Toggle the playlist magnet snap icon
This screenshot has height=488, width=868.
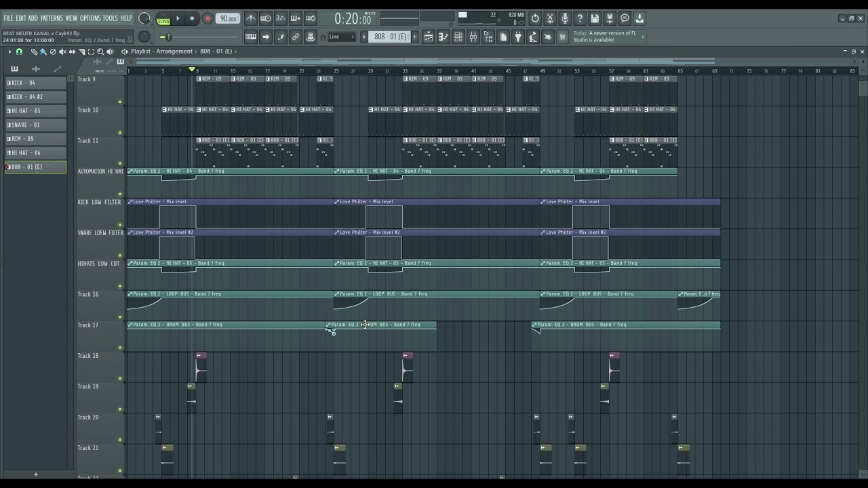click(19, 52)
